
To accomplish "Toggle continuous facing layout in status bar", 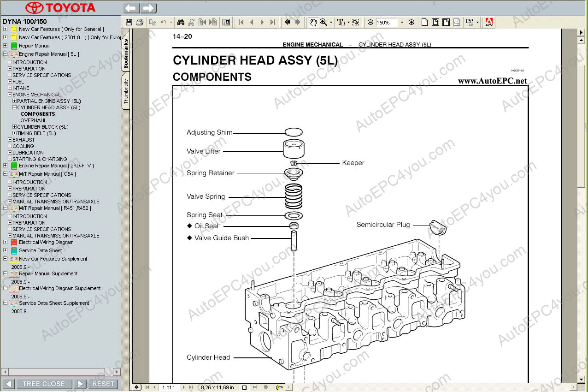I will pyautogui.click(x=267, y=387).
